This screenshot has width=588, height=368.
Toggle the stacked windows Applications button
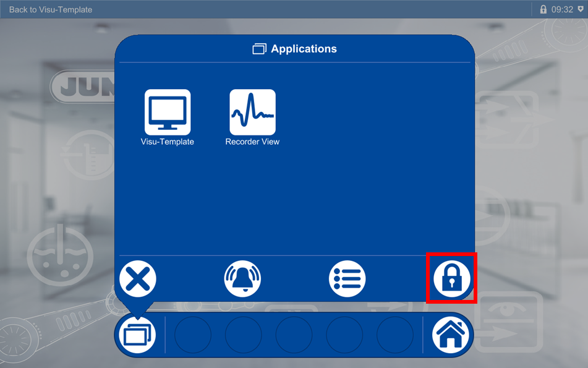point(137,335)
